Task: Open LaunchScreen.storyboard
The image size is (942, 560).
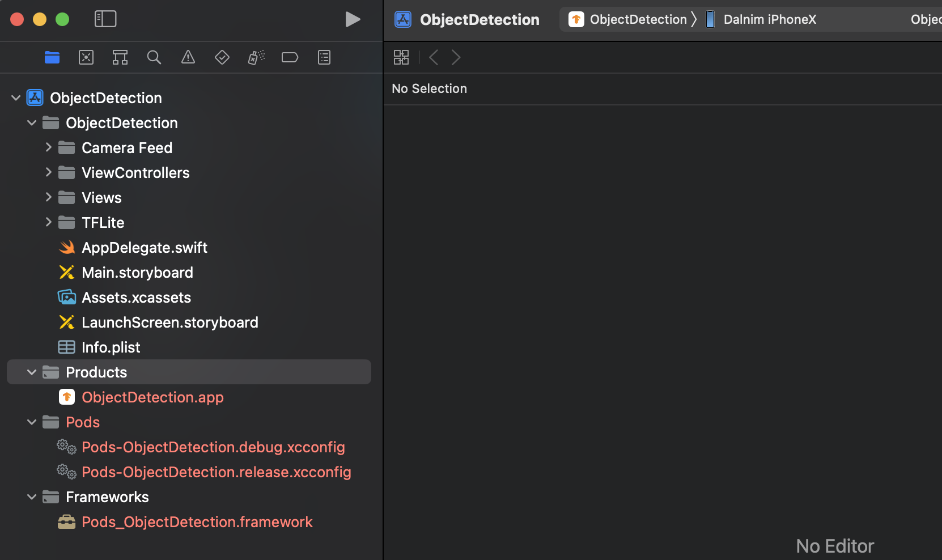Action: coord(170,323)
